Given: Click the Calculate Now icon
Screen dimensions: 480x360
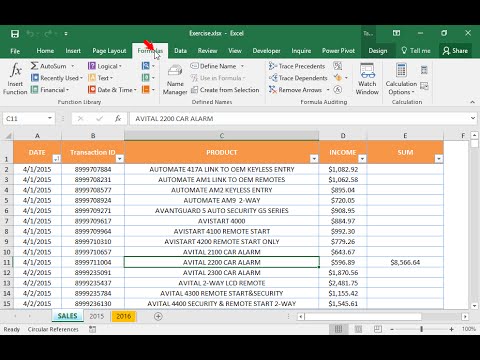Looking at the screenshot, I should (x=424, y=70).
